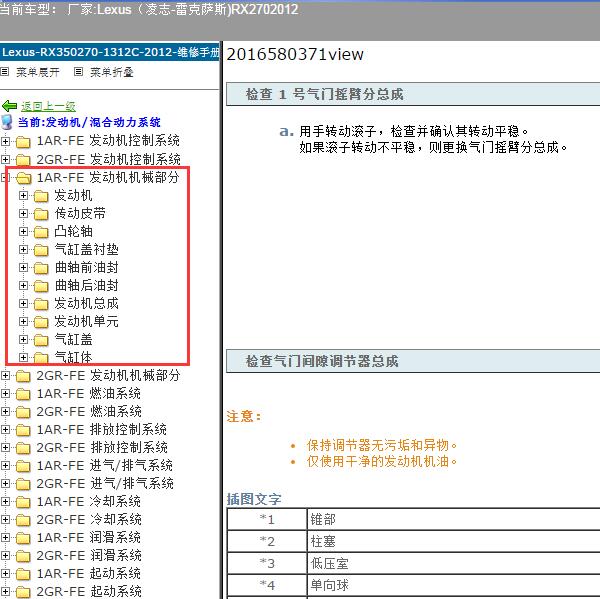Select the 曲轴后油封 tree label
The image size is (600, 599).
click(86, 286)
